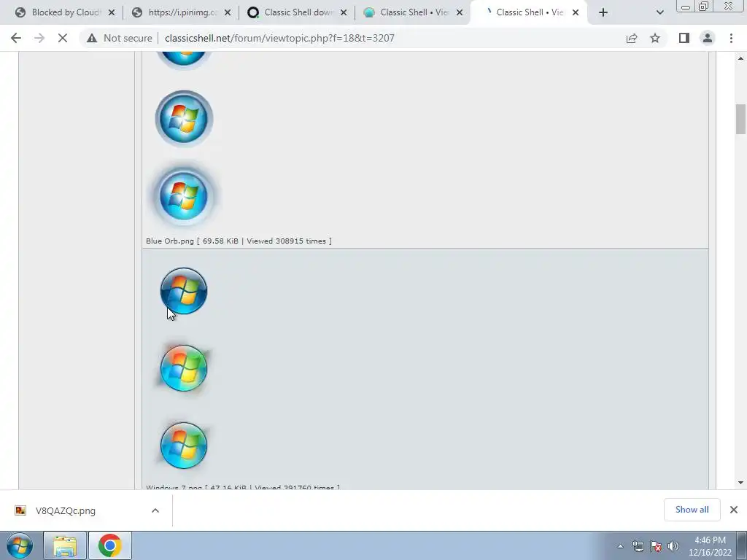Viewport: 747px width, 560px height.
Task: Click the last Windows 7 orb image
Action: 184,446
